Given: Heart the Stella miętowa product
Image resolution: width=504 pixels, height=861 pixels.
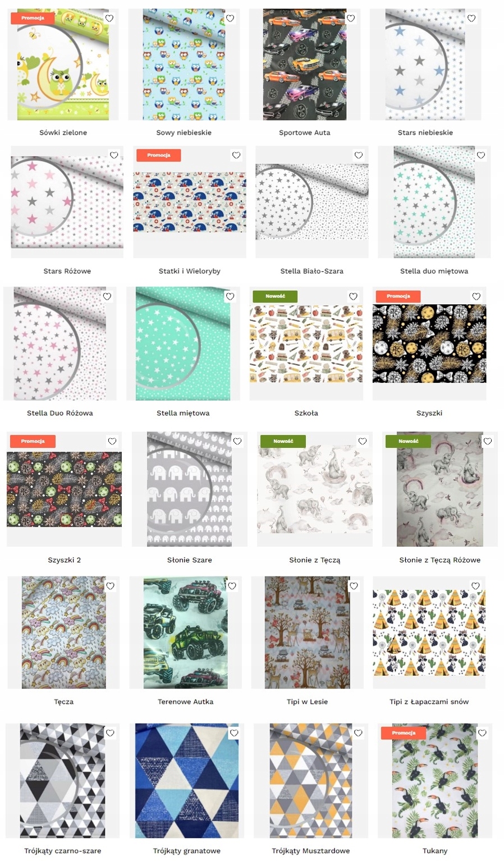Looking at the screenshot, I should pyautogui.click(x=230, y=296).
